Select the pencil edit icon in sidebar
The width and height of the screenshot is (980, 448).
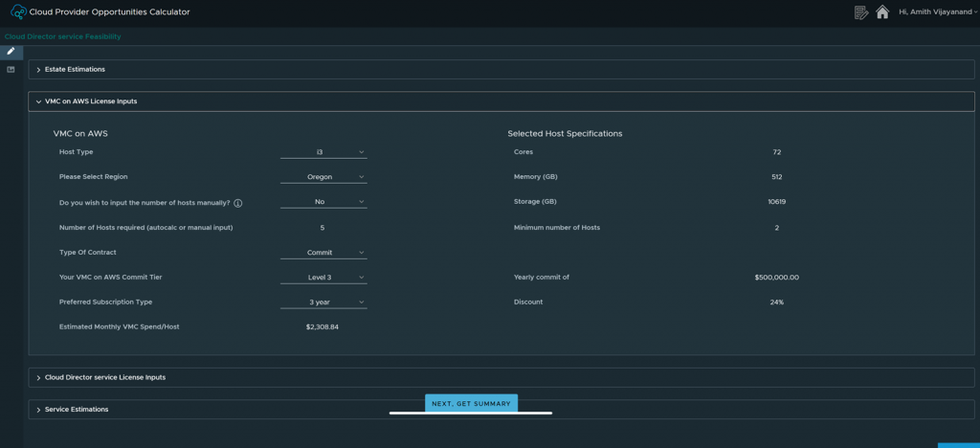click(11, 52)
